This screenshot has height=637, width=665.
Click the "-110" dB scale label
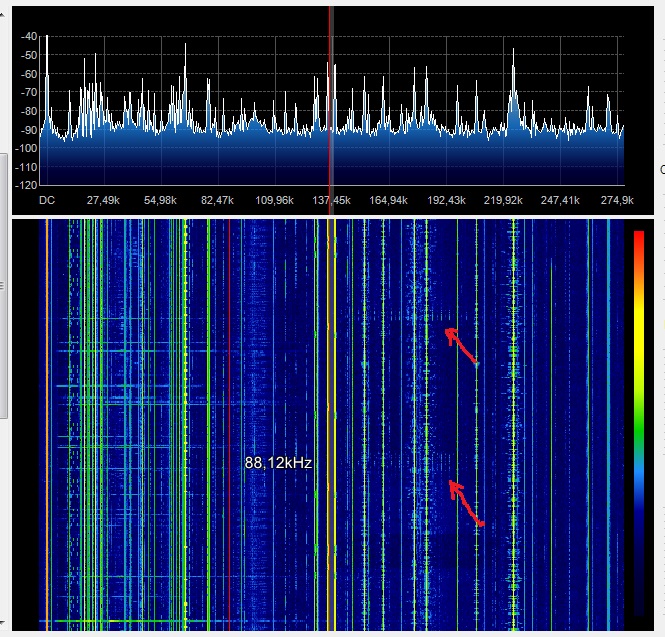[26, 167]
